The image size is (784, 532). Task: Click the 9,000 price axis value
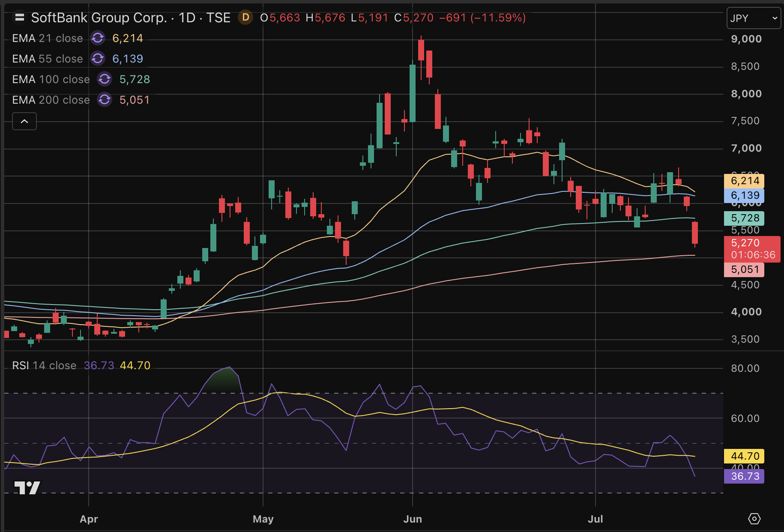click(746, 39)
